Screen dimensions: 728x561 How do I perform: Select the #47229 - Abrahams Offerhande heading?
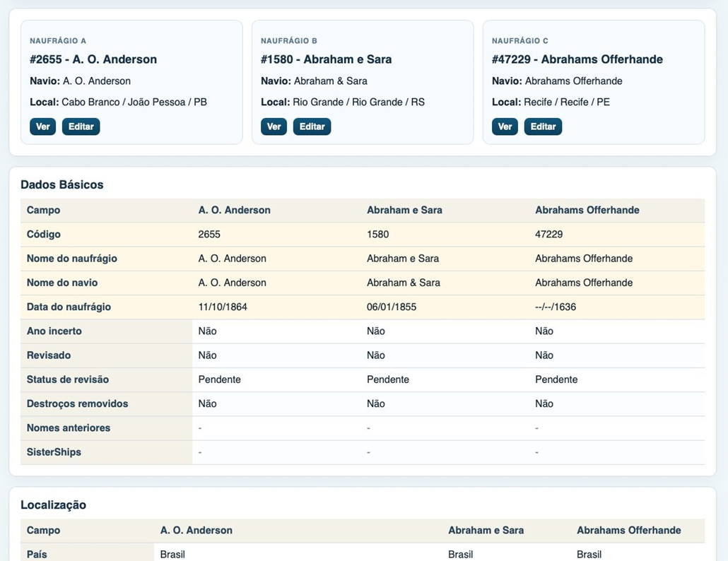577,59
